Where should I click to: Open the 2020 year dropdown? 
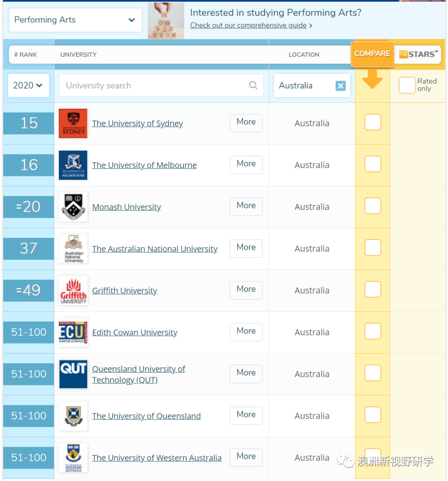click(x=28, y=85)
